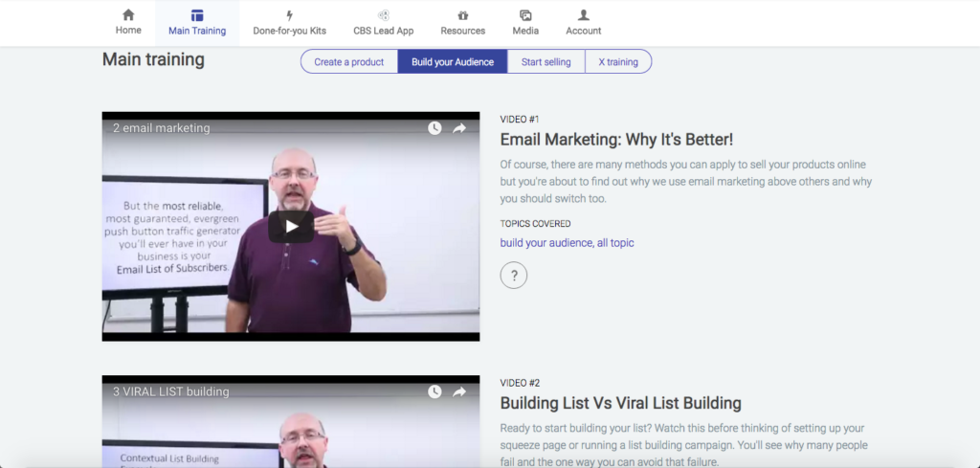Click the 'VIDEO #2' label
The image size is (980, 468).
click(x=520, y=383)
